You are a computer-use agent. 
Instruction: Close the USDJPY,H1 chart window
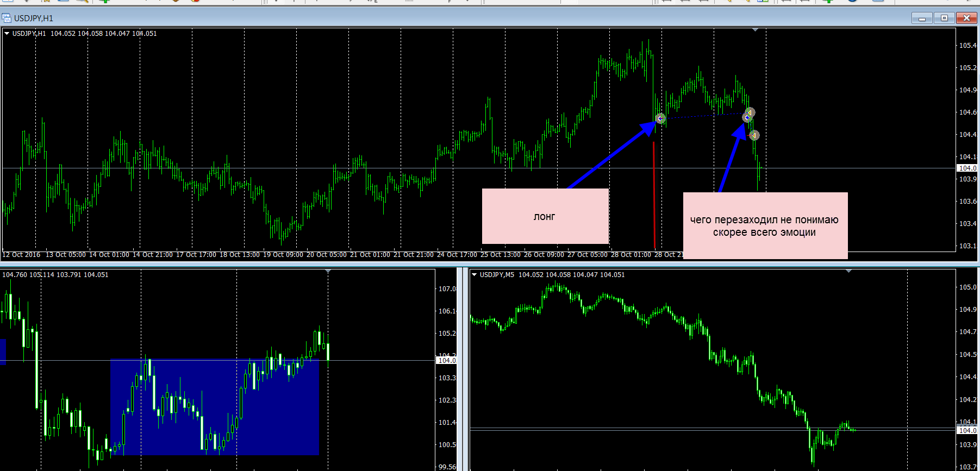point(966,18)
